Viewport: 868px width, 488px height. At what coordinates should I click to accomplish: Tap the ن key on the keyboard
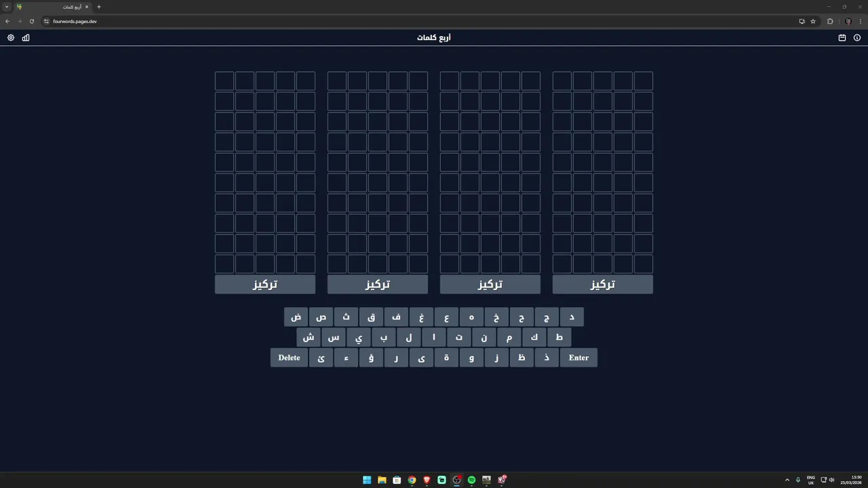click(484, 338)
